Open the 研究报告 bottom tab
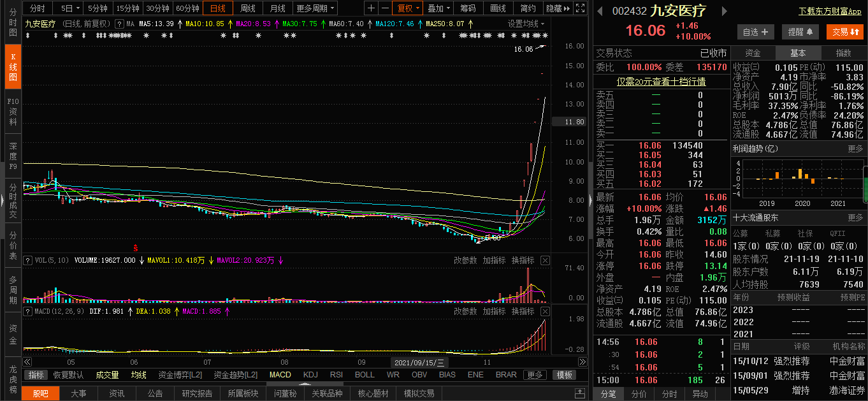The width and height of the screenshot is (868, 401). point(198,393)
